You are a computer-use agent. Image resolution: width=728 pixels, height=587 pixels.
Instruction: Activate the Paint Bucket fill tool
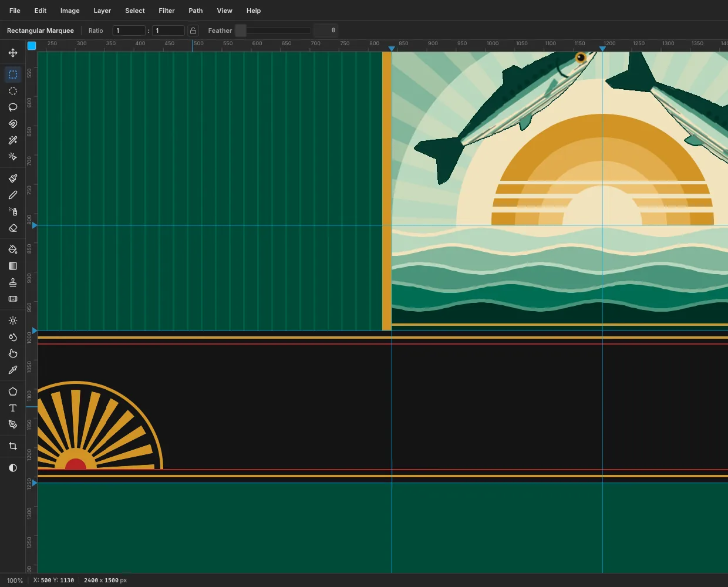[x=13, y=249]
